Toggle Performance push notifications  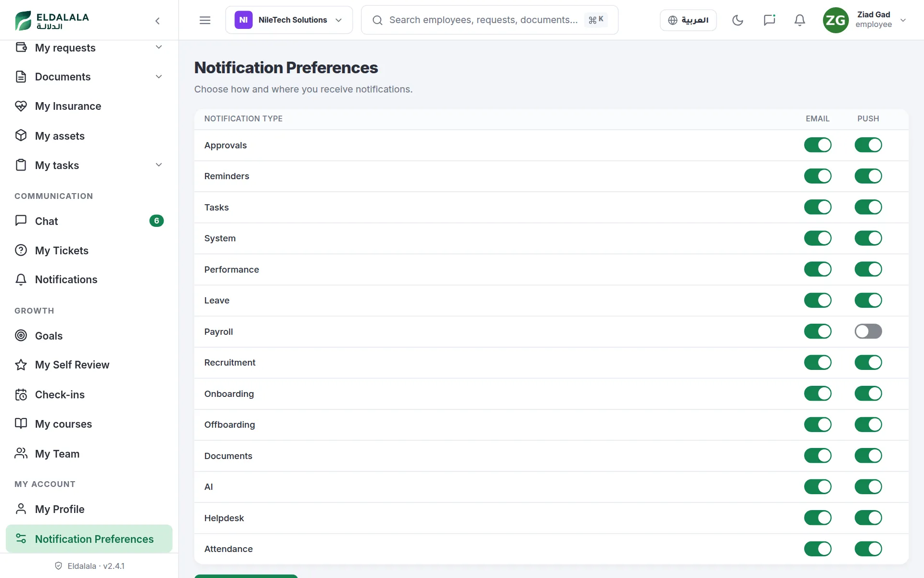tap(868, 269)
